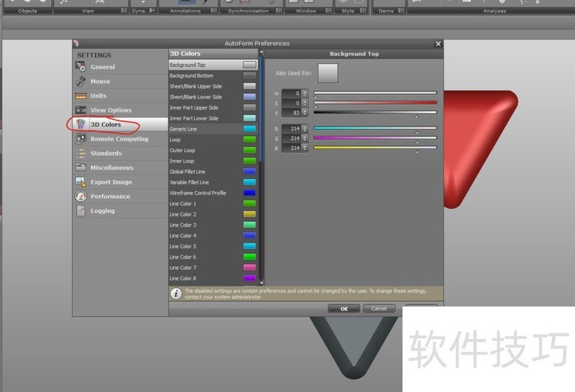Click the Background Bottom color swatch
The height and width of the screenshot is (392, 575).
coord(249,75)
